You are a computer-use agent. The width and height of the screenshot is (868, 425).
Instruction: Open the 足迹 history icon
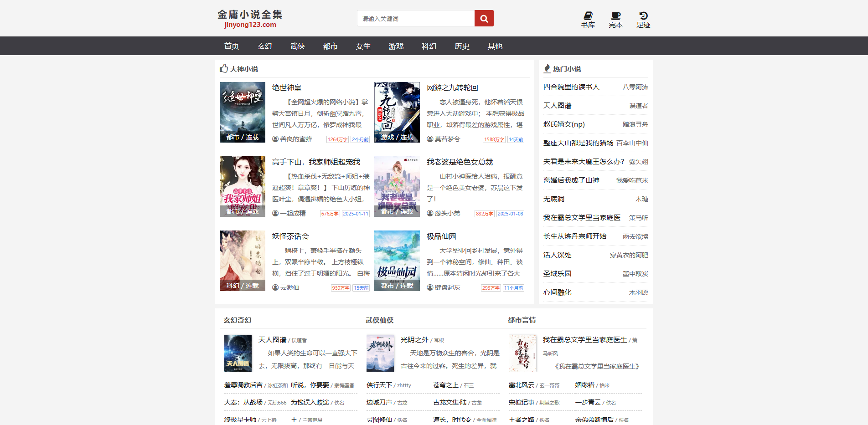(x=643, y=15)
